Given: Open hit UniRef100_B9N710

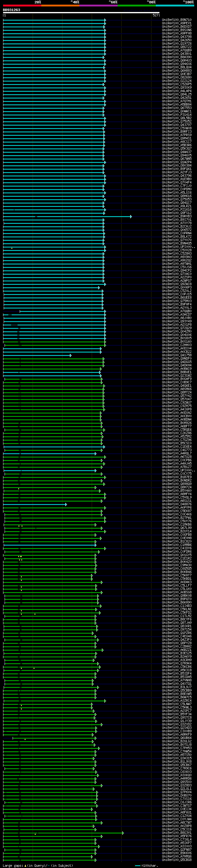Looking at the screenshot, I should click(177, 20).
